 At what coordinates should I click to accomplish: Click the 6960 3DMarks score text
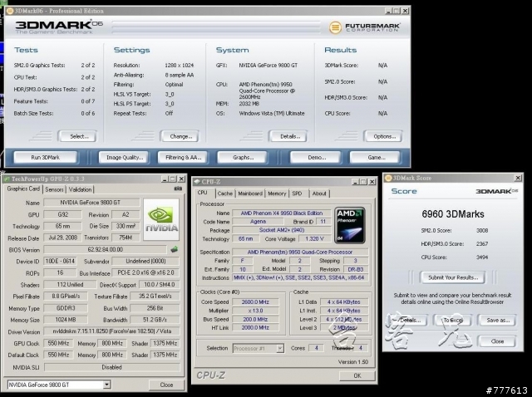(452, 214)
